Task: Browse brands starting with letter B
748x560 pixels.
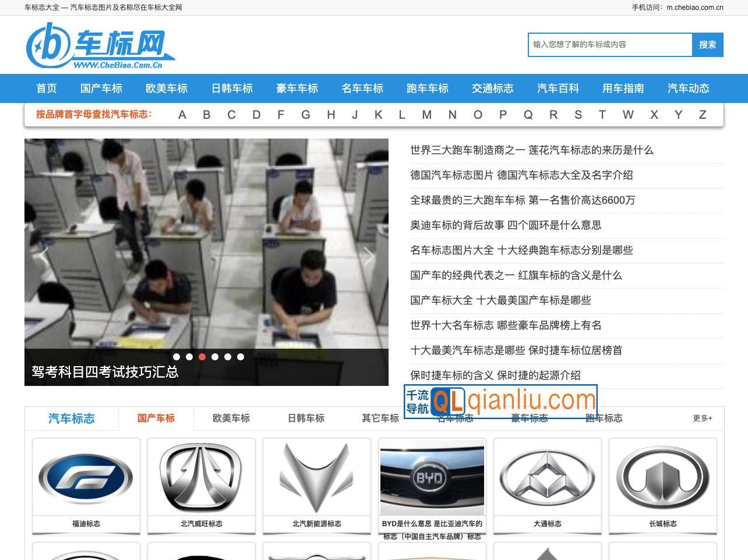Action: [207, 115]
